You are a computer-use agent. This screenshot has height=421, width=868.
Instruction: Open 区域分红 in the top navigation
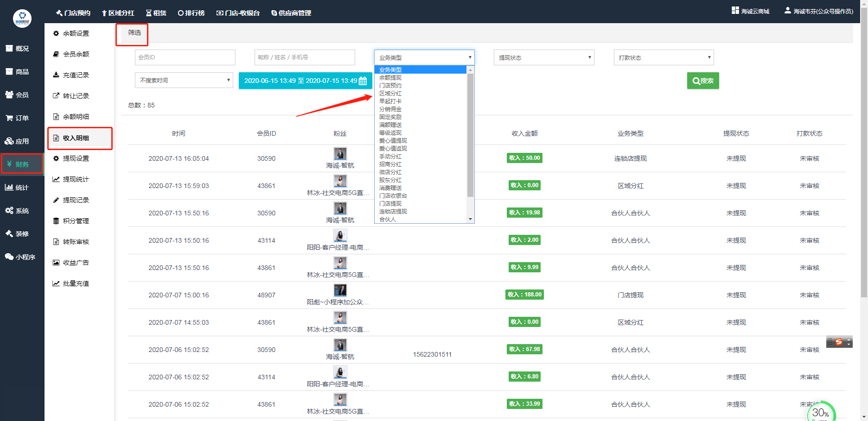(x=118, y=13)
